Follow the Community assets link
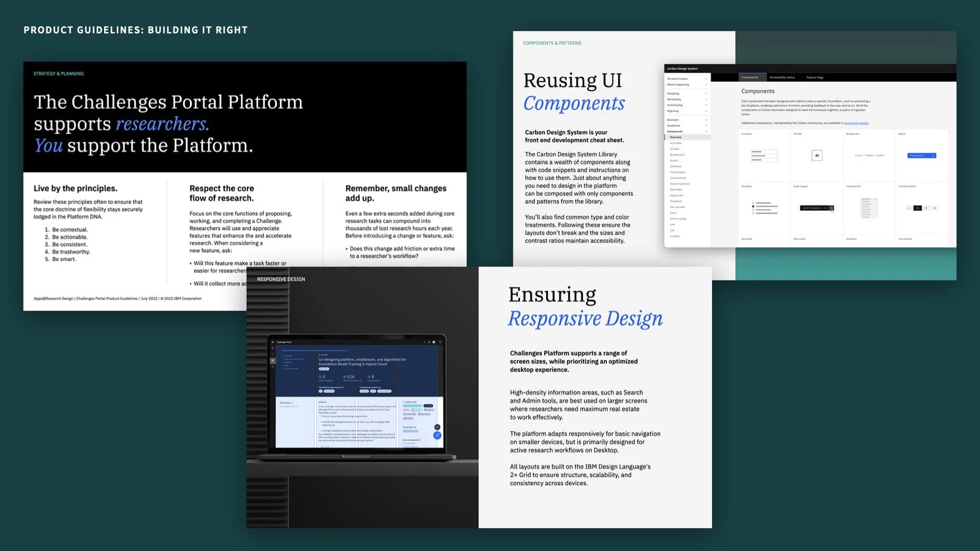 (856, 123)
